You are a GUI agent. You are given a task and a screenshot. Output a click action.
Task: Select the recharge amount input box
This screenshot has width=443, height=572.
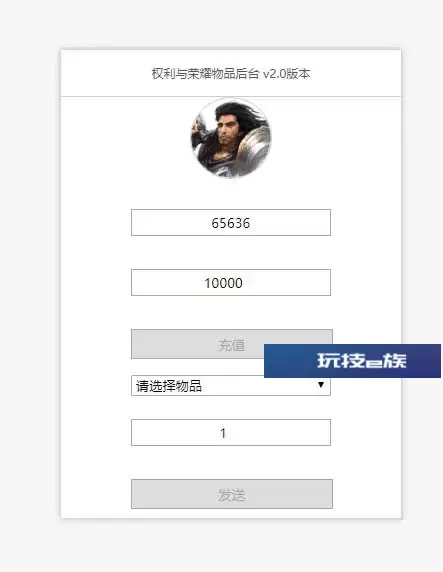click(x=231, y=282)
